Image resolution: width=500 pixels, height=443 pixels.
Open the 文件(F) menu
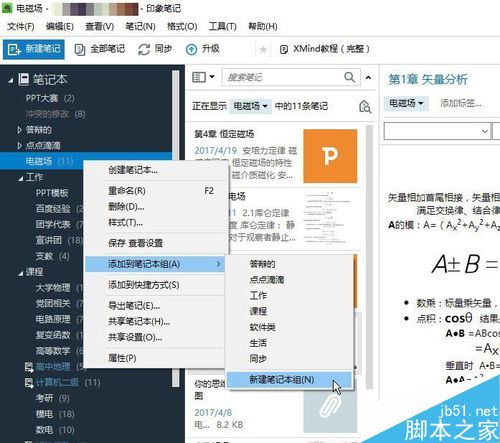[21, 26]
